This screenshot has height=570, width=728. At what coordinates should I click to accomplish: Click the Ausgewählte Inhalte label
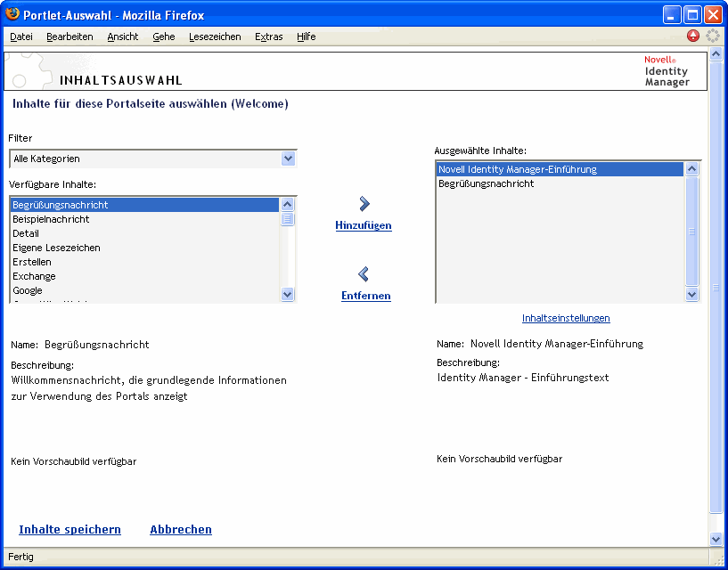[x=480, y=151]
